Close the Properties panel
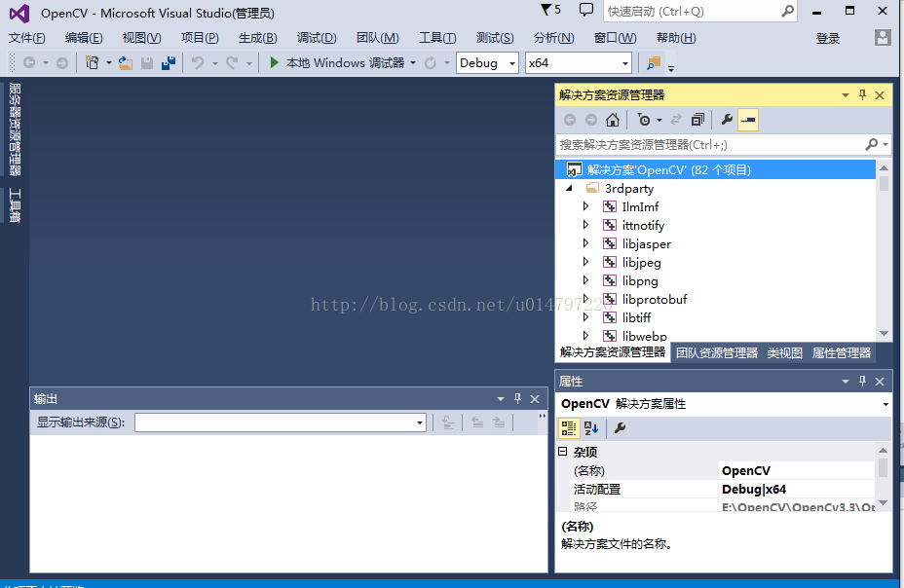This screenshot has height=588, width=904. pos(880,381)
